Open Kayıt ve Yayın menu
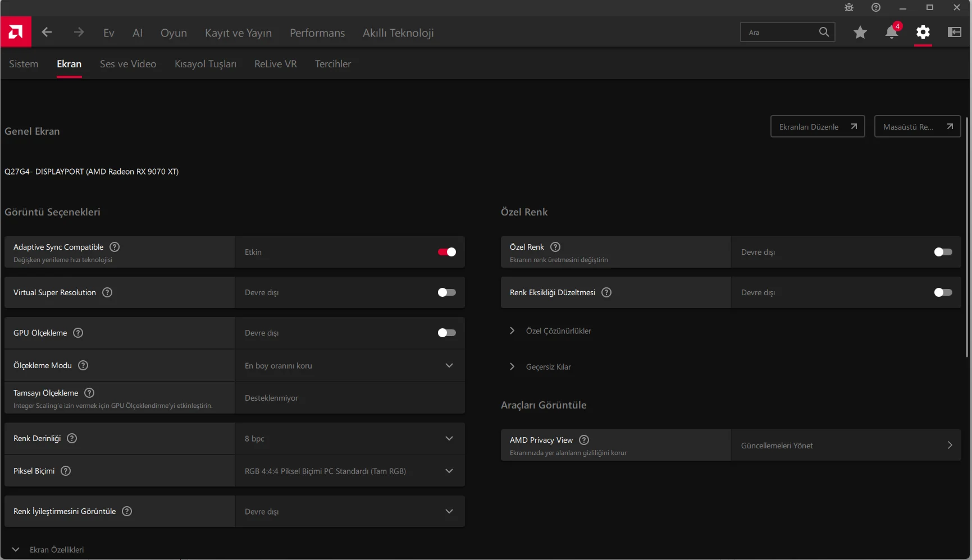This screenshot has width=972, height=560. click(238, 33)
